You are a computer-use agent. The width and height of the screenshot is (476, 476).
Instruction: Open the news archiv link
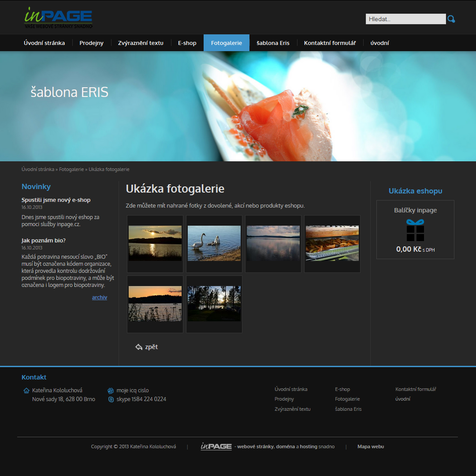[100, 297]
